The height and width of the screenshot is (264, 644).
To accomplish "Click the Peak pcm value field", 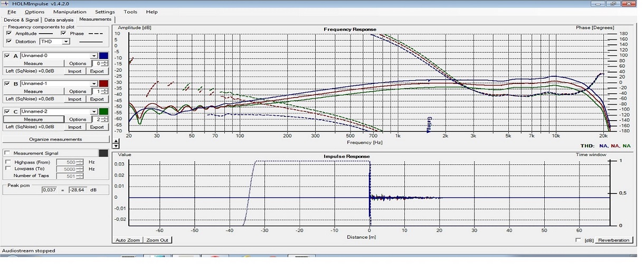I will (49, 190).
